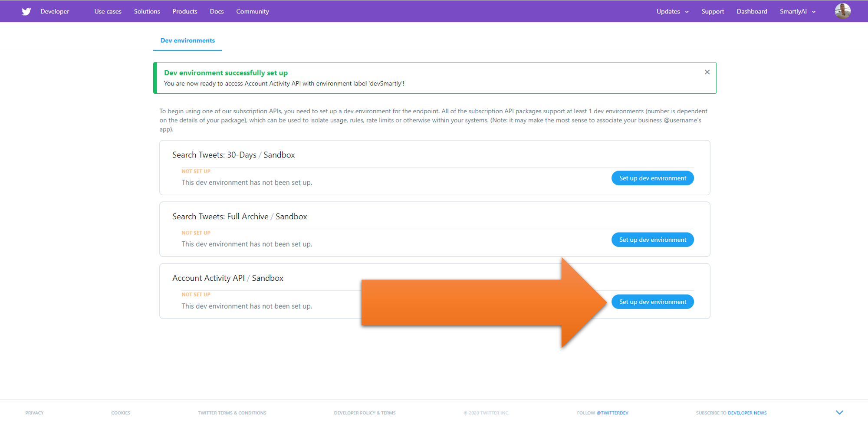
Task: Set up dev environment for Full Archive search
Action: 653,240
